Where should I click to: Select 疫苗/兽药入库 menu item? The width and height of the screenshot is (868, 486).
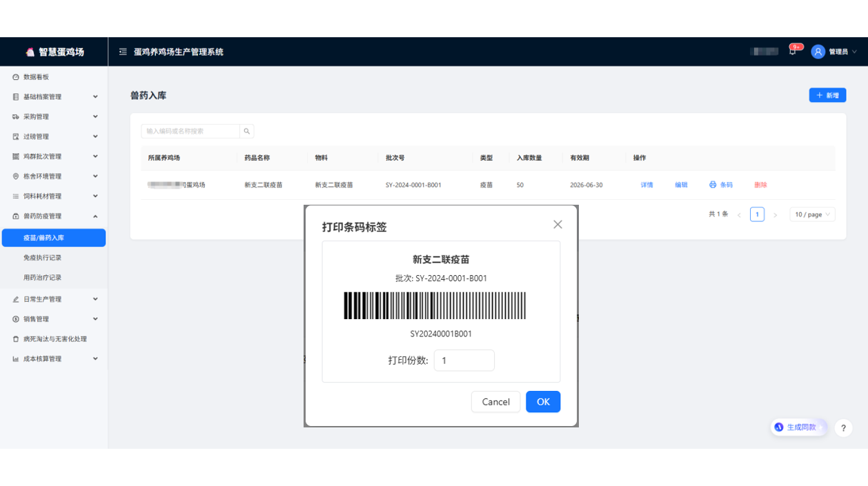point(54,238)
